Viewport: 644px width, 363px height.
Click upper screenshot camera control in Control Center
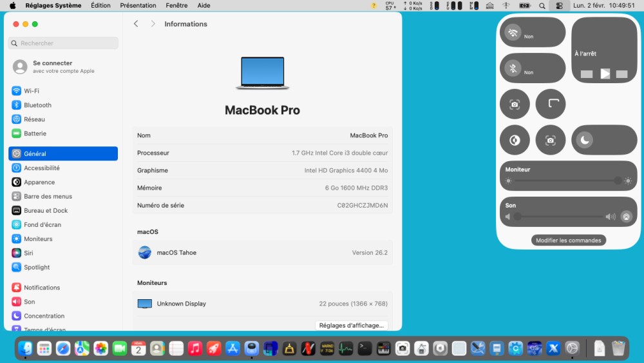click(x=515, y=104)
